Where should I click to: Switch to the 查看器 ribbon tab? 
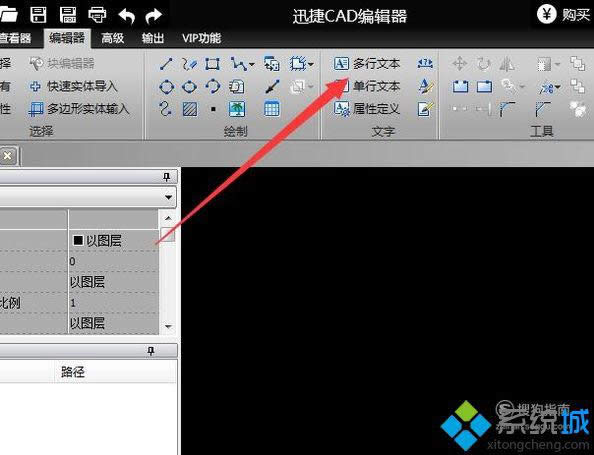15,38
